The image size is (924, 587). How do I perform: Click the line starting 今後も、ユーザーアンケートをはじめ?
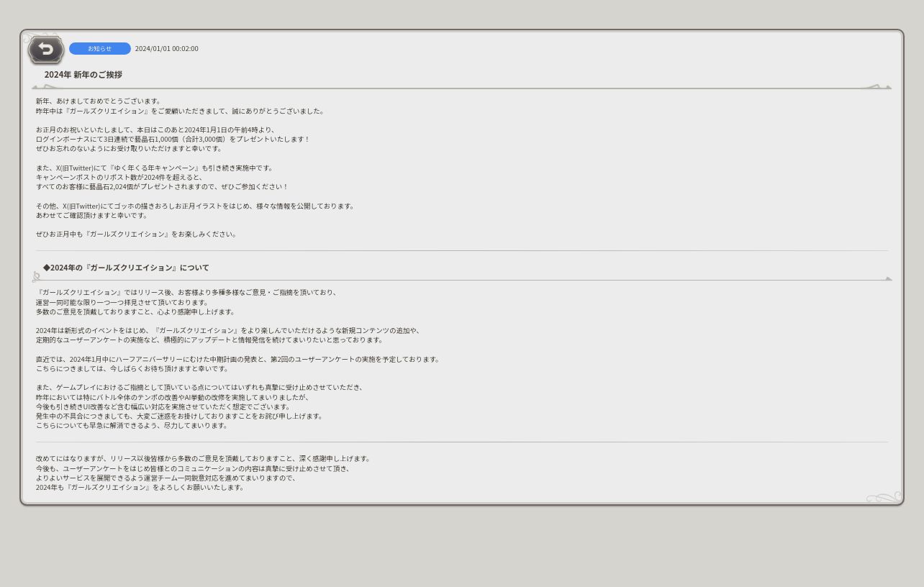tap(194, 469)
